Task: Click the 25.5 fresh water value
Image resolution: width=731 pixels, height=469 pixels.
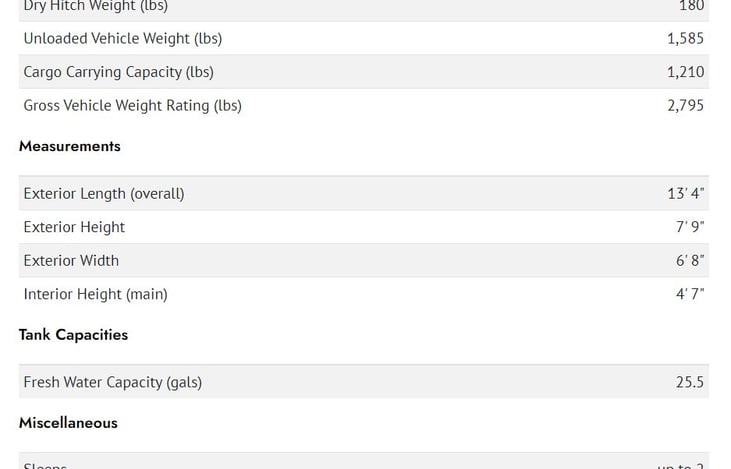Action: (x=689, y=382)
